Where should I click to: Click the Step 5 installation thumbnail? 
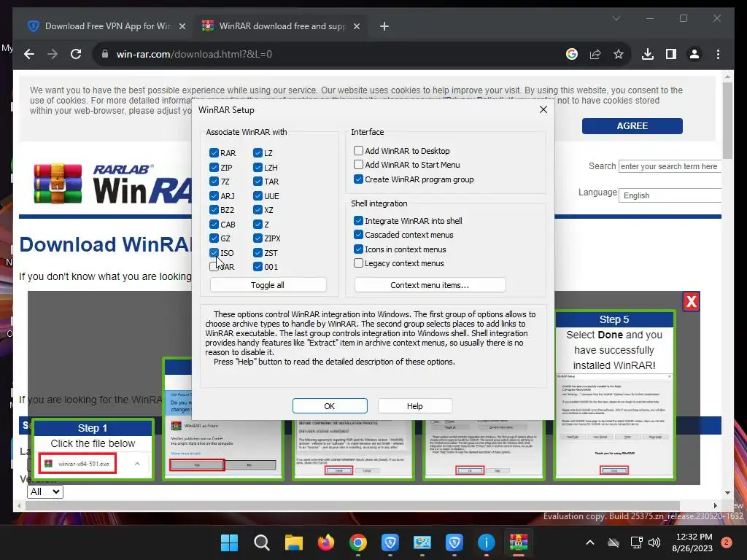[614, 395]
